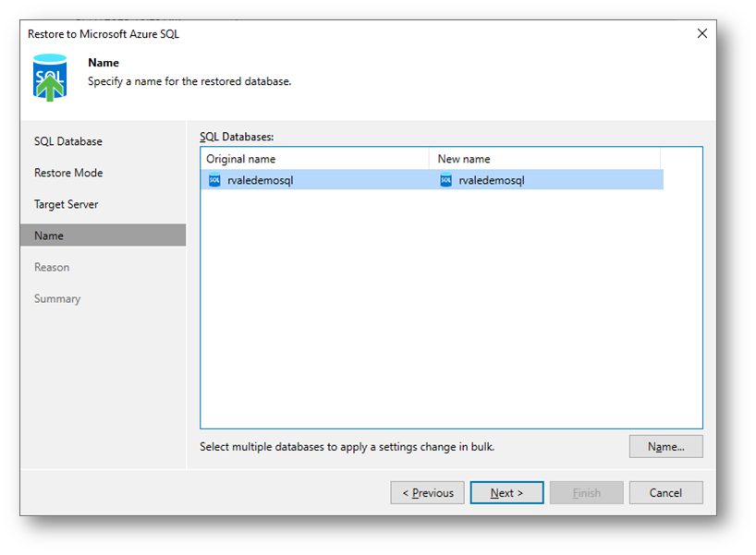Click the disabled Finish button

pos(586,492)
